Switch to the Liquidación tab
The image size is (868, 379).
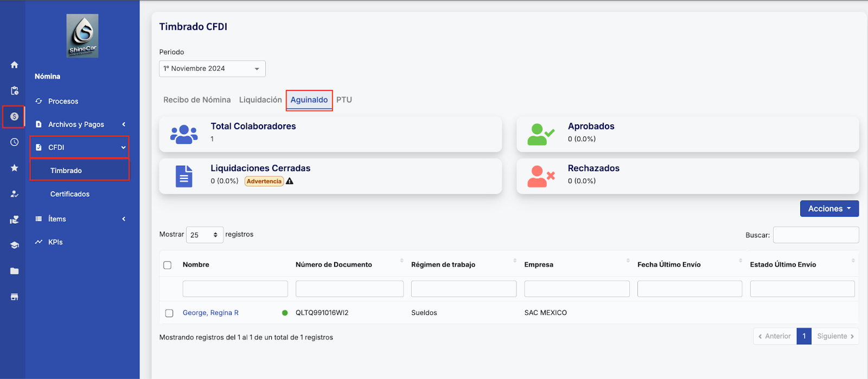click(260, 100)
